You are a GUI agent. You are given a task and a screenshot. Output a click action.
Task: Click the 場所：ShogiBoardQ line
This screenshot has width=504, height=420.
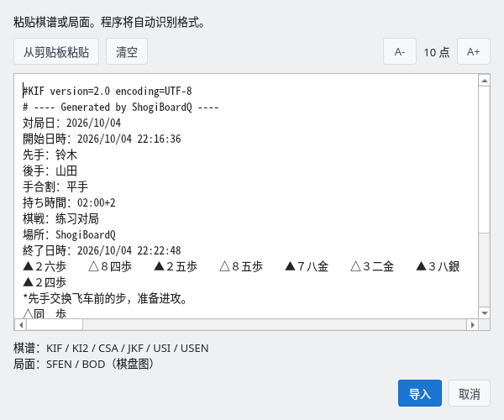[69, 234]
